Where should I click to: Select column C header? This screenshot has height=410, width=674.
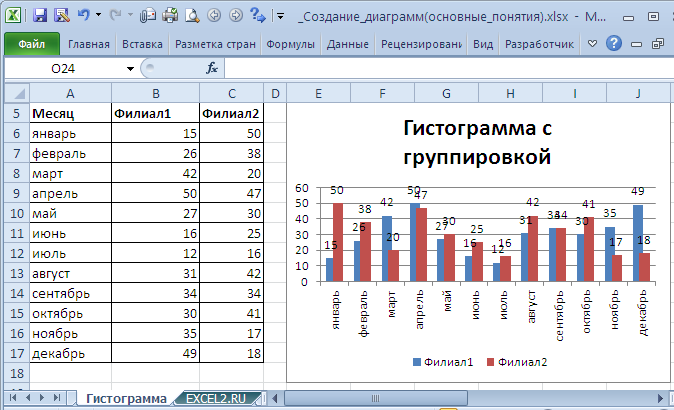pos(232,93)
